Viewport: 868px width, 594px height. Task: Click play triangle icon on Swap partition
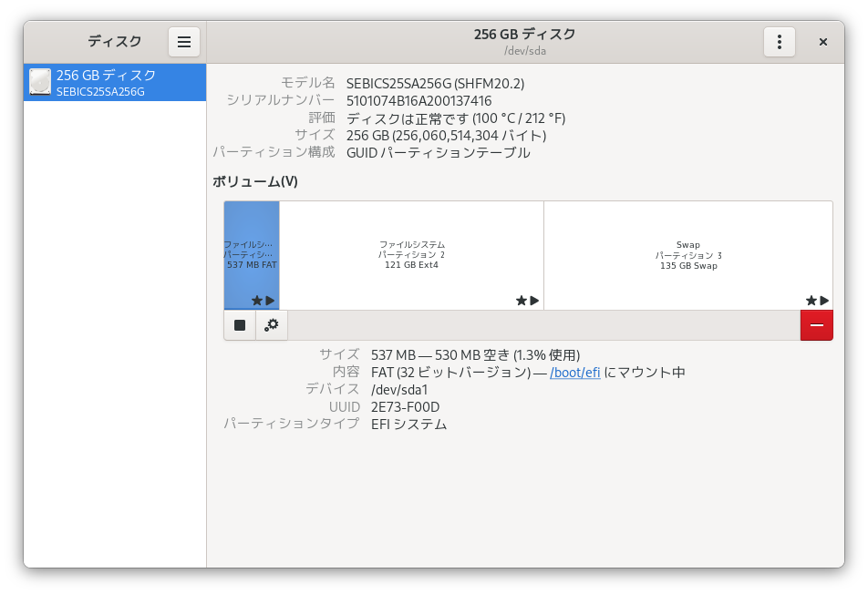tap(824, 301)
